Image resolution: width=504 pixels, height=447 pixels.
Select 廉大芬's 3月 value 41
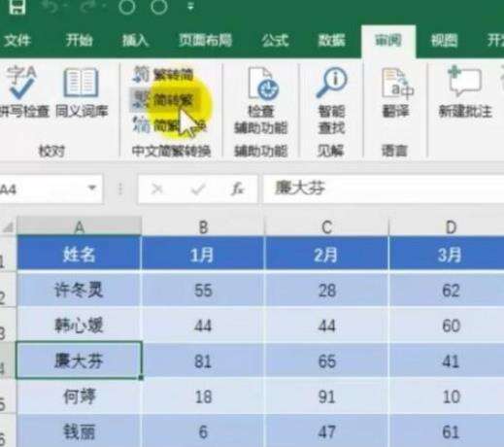pyautogui.click(x=447, y=361)
